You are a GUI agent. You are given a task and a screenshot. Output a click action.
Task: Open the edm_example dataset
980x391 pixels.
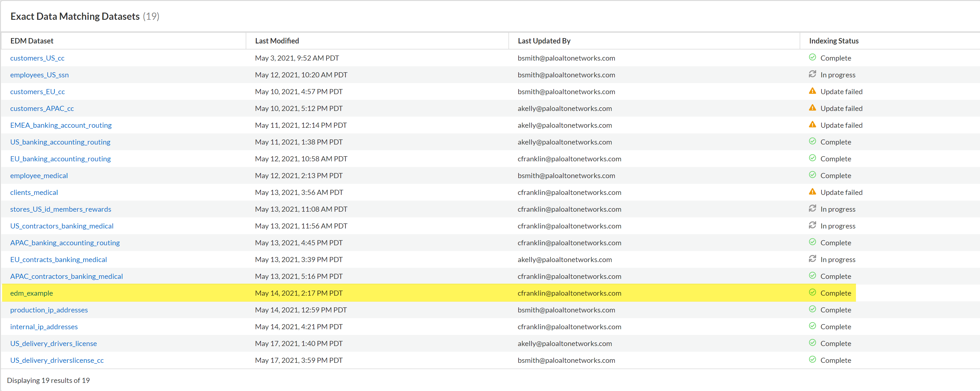(x=31, y=293)
